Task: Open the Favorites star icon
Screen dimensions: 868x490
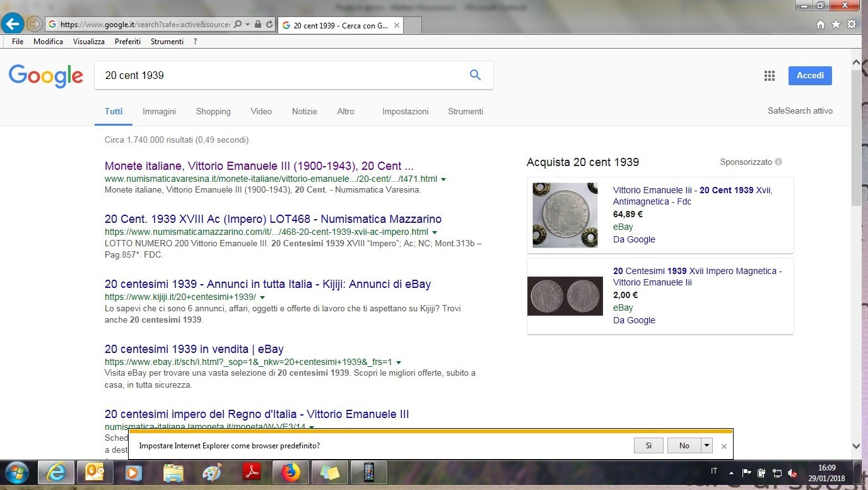Action: tap(836, 25)
